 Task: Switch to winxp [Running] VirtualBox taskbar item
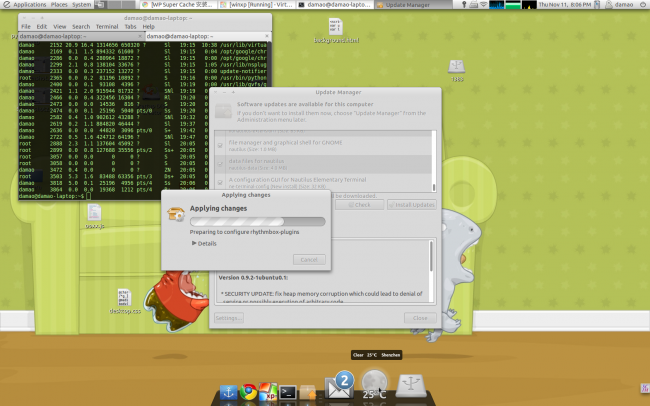coord(256,5)
